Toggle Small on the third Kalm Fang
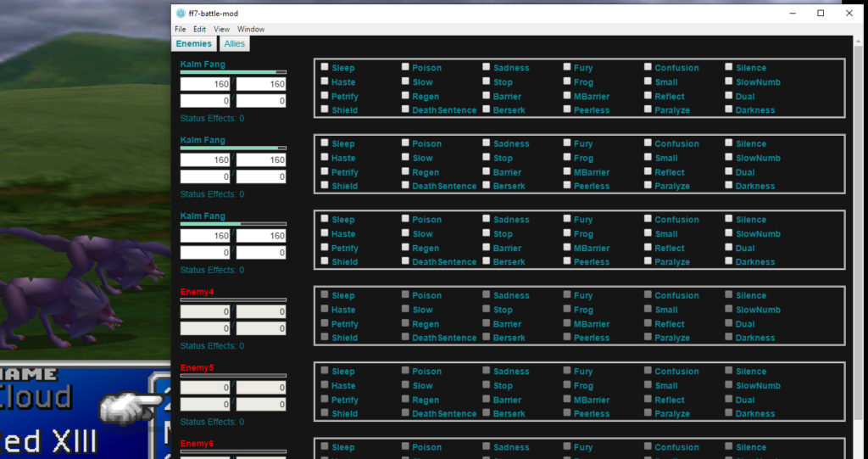Image resolution: width=868 pixels, height=459 pixels. [x=648, y=233]
